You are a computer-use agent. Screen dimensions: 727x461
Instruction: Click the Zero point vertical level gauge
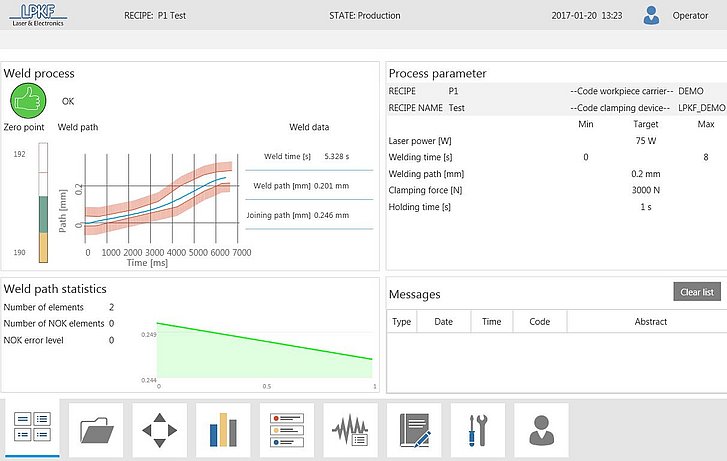pos(43,203)
